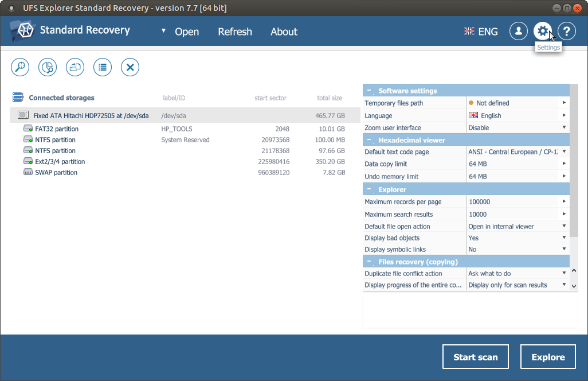Click the user account icon
This screenshot has width=588, height=381.
click(519, 32)
